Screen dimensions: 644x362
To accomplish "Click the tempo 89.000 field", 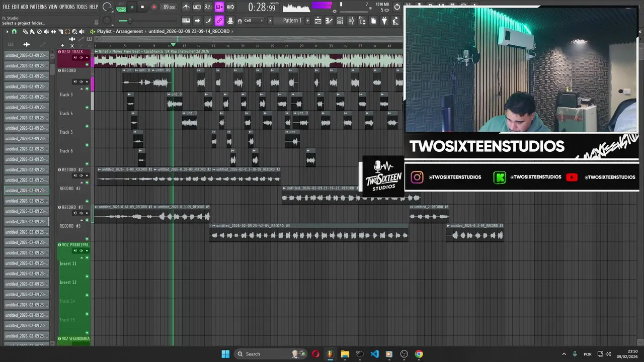I will (x=169, y=7).
